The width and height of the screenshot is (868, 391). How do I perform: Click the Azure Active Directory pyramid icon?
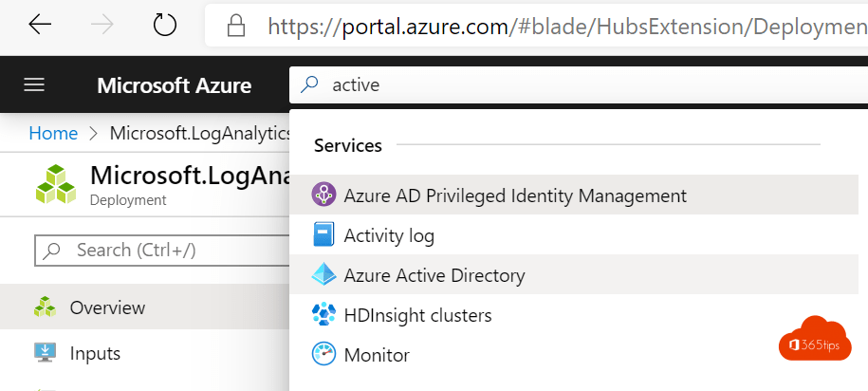coord(324,275)
